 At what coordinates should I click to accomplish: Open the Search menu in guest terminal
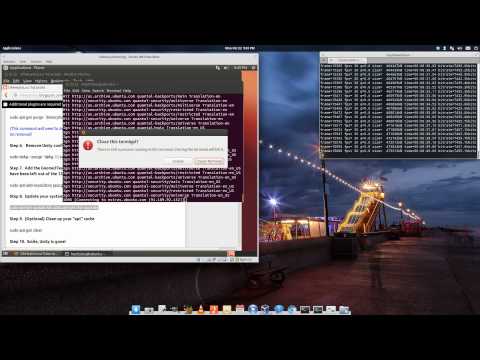click(x=98, y=91)
